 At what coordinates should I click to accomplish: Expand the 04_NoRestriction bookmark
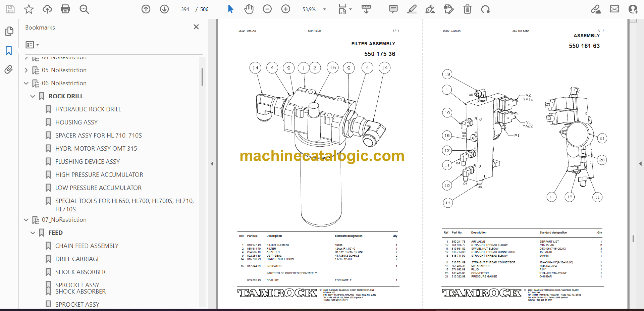coord(26,58)
